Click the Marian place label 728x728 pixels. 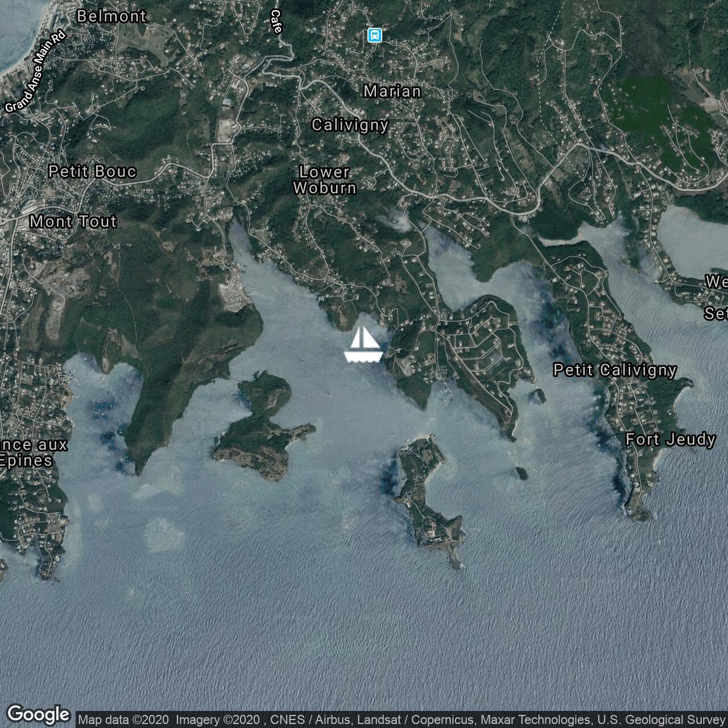[392, 91]
